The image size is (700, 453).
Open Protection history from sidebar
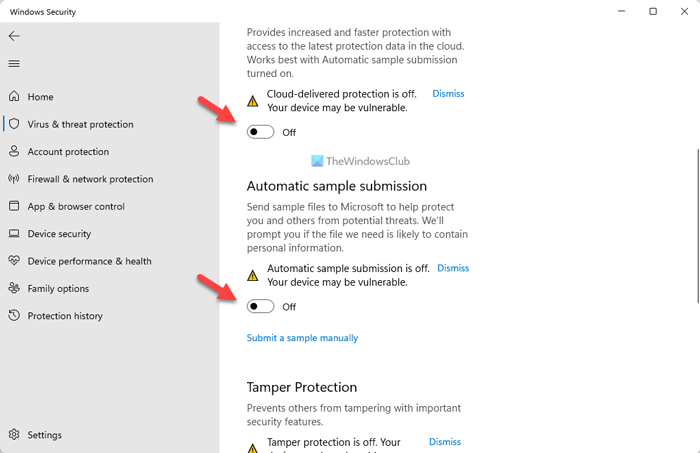pyautogui.click(x=65, y=316)
